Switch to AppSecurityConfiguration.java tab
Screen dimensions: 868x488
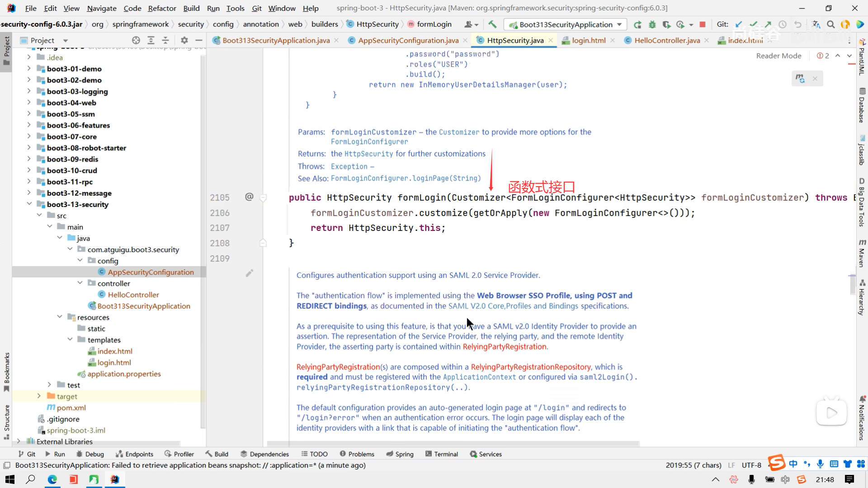[x=408, y=40]
